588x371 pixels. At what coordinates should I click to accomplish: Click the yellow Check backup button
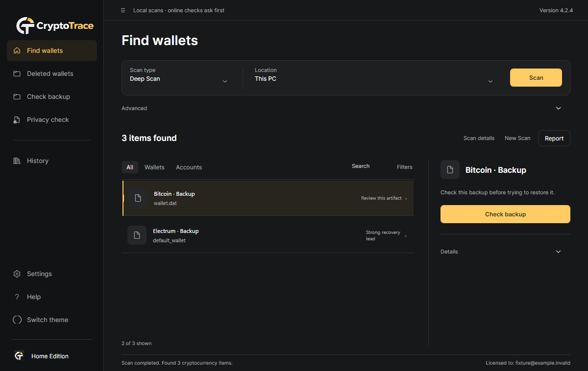pos(505,214)
